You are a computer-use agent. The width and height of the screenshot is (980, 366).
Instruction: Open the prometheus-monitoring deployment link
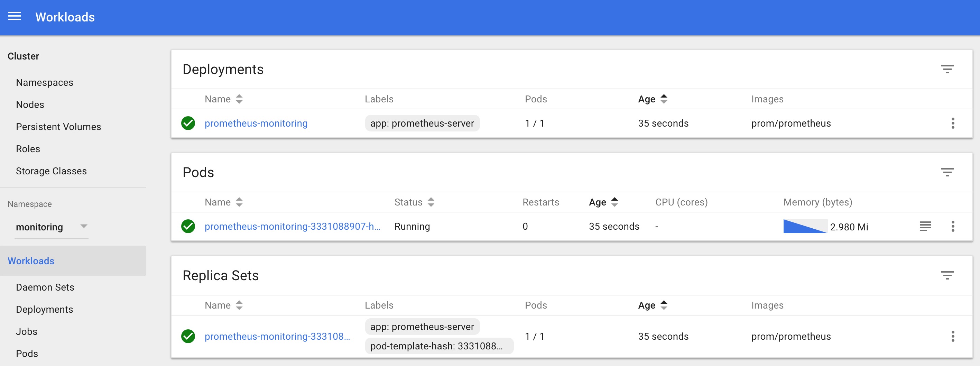[x=256, y=123]
